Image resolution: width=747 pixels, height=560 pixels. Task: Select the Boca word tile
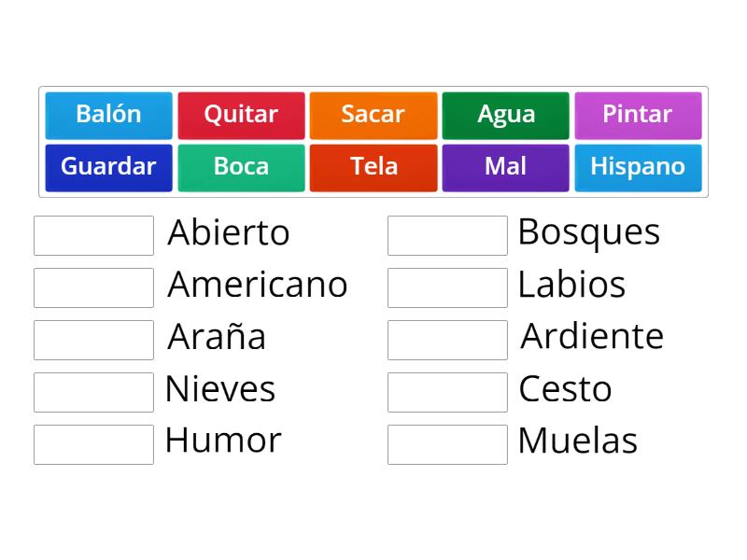coord(241,167)
